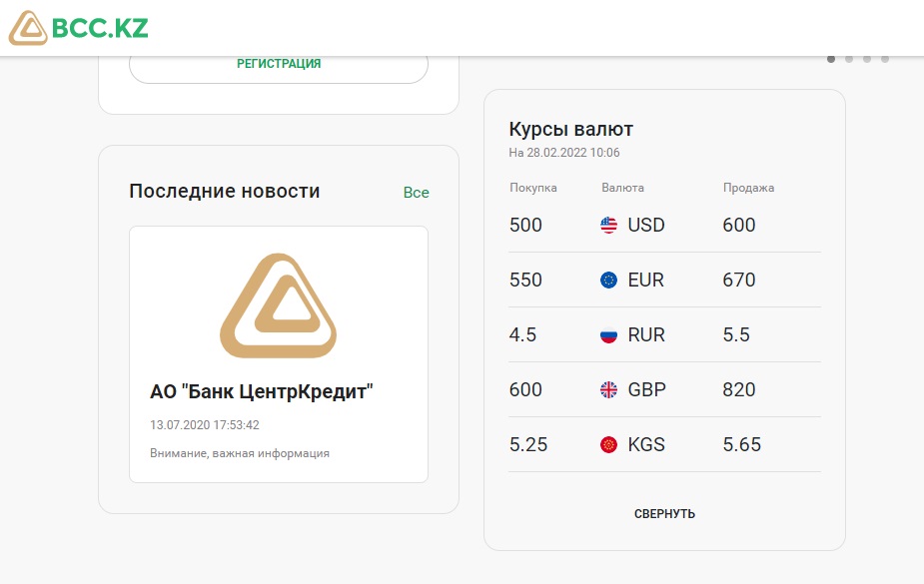Click KGS sell rate 5.65
This screenshot has height=584, width=924.
[x=742, y=444]
